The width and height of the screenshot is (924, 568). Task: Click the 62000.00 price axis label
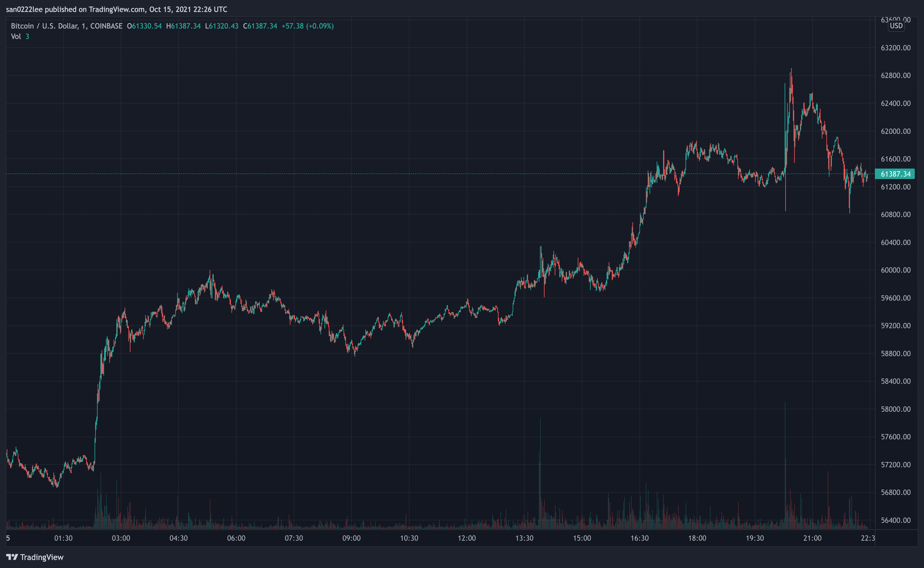pyautogui.click(x=896, y=131)
